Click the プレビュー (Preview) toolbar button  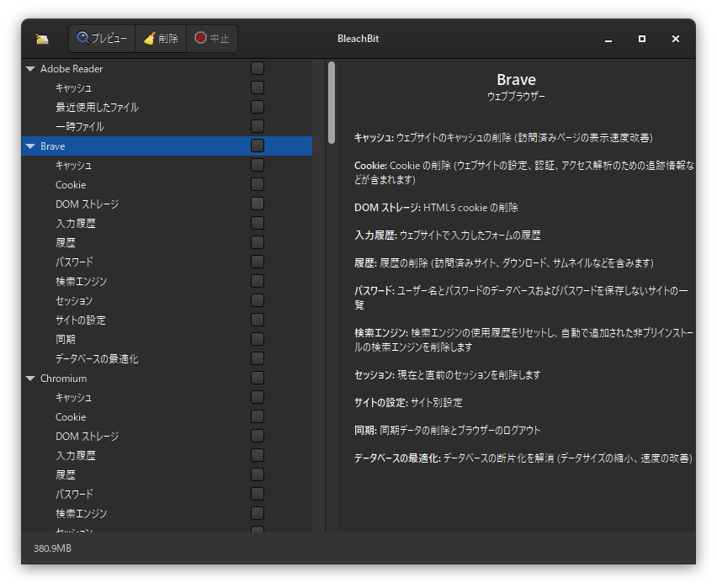[x=102, y=39]
